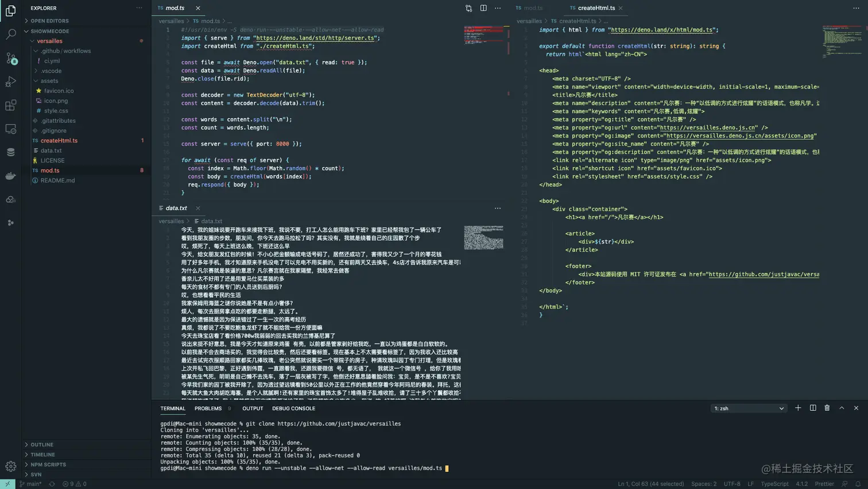Open the Run and Debug view
The height and width of the screenshot is (489, 868).
(x=10, y=82)
